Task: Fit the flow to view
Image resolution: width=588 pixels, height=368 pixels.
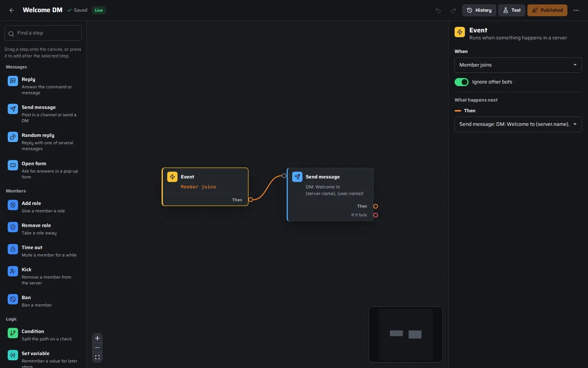Action: [97, 357]
